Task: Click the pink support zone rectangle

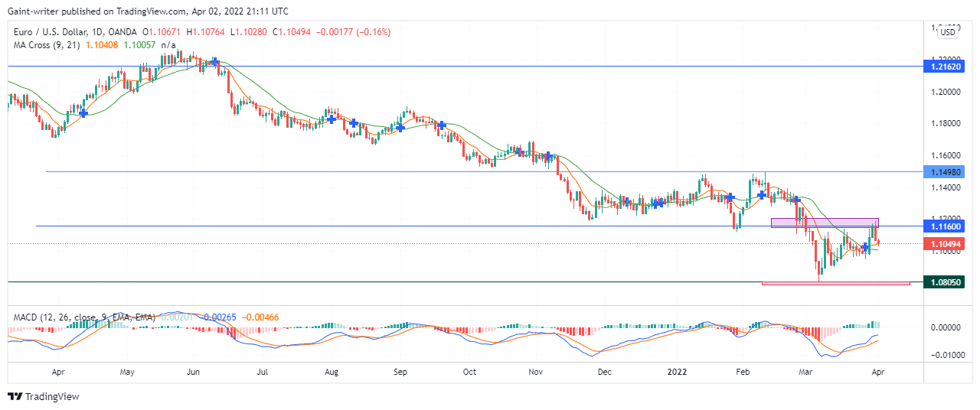Action: 836,283
